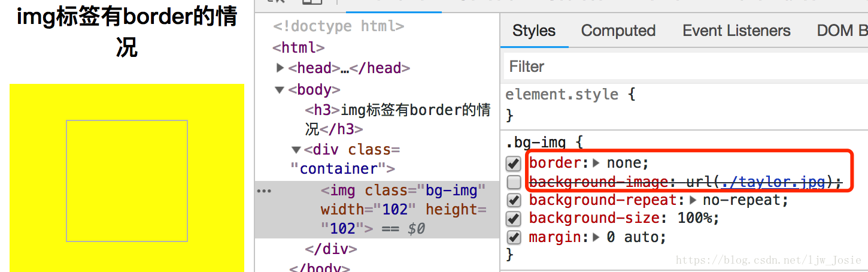Viewport: 868px width, 272px height.
Task: Edit the background-size value 100%
Action: point(694,219)
